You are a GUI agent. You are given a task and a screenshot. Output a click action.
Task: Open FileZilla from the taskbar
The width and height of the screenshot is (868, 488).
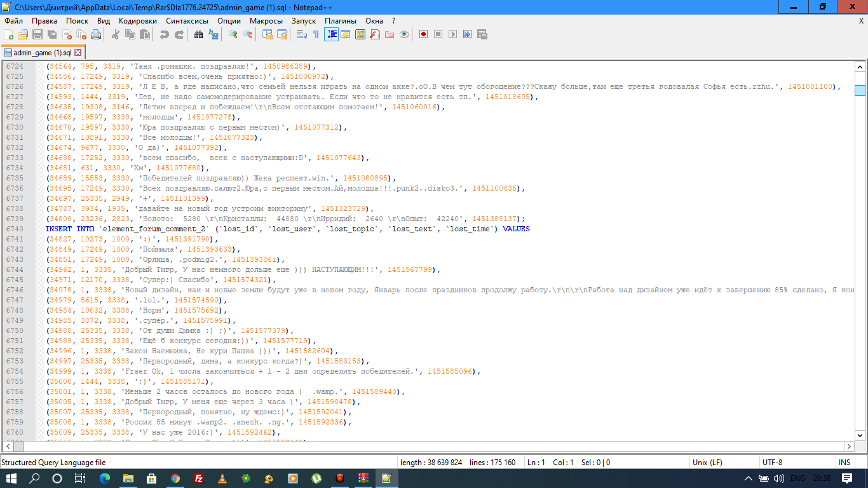coord(199,478)
